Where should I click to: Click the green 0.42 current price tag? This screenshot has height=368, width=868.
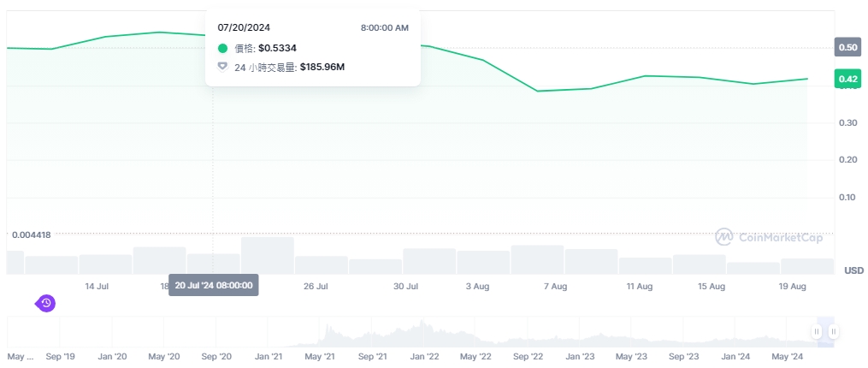point(847,80)
